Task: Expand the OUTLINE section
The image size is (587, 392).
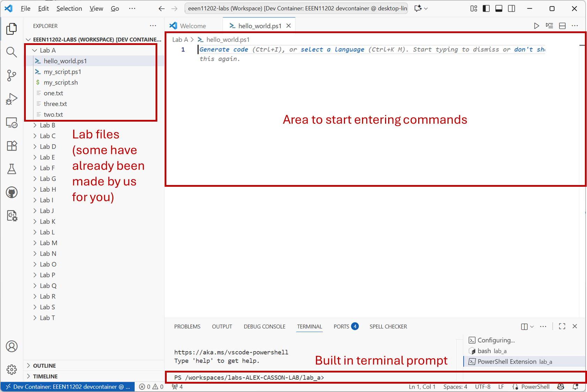Action: 44,366
